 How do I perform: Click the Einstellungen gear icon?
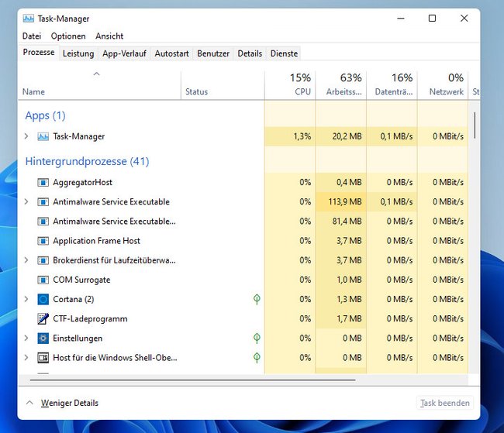(x=43, y=338)
